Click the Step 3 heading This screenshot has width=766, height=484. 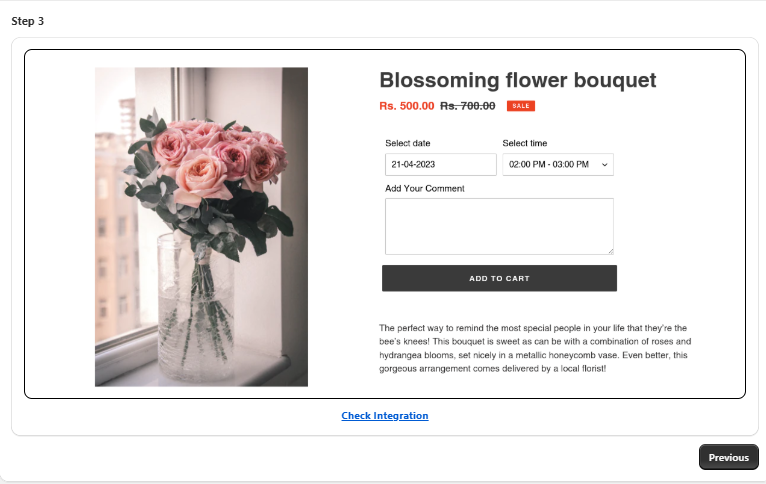(28, 21)
